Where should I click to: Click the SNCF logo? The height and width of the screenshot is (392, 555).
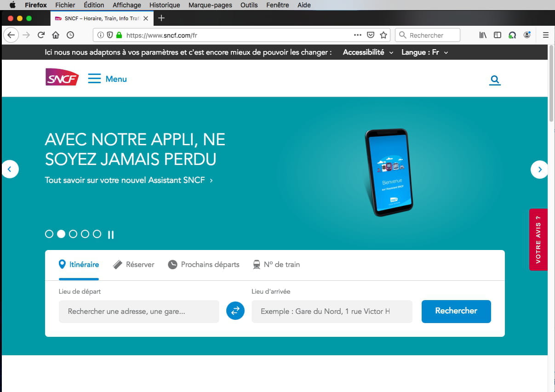pos(62,77)
